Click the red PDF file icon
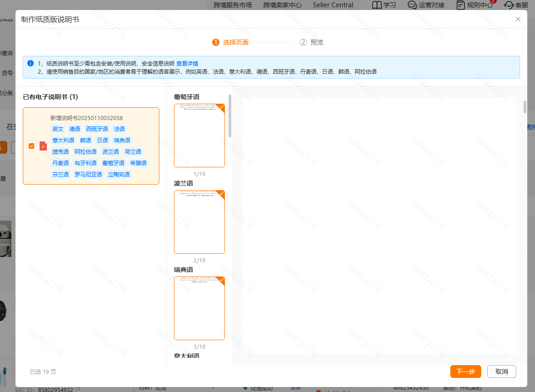This screenshot has height=392, width=535. 43,146
